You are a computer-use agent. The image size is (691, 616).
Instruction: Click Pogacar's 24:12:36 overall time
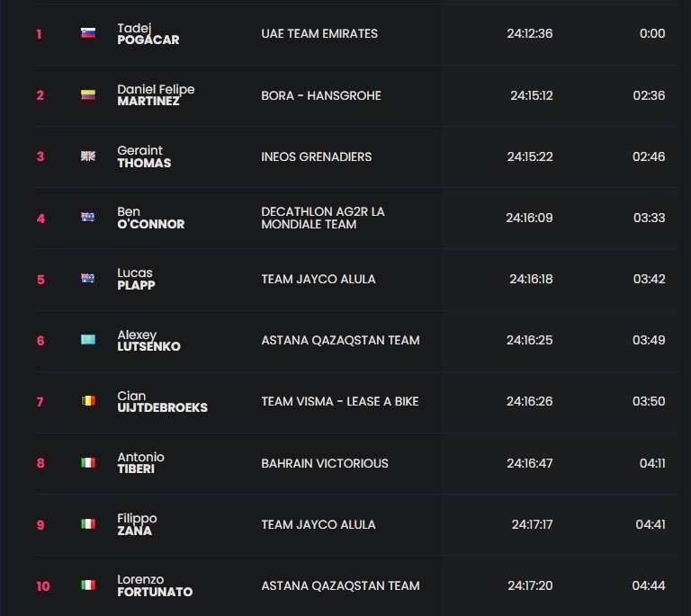(x=529, y=34)
